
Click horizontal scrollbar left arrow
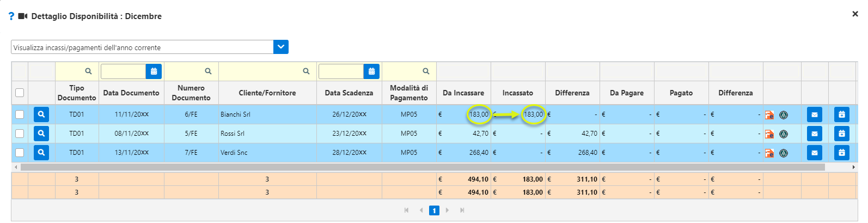click(x=15, y=167)
